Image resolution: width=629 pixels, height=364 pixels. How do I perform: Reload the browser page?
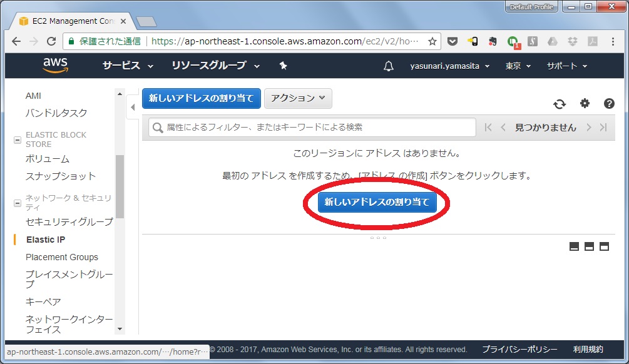(x=51, y=41)
